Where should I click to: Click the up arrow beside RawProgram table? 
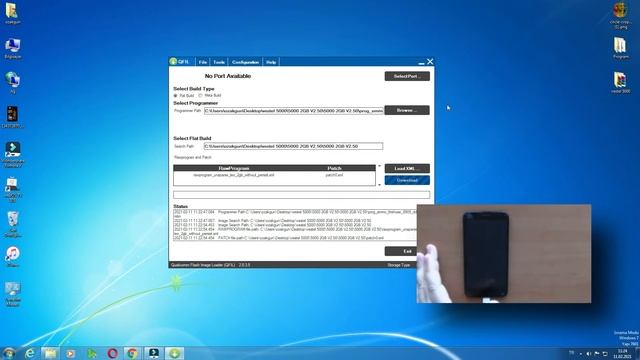point(380,166)
